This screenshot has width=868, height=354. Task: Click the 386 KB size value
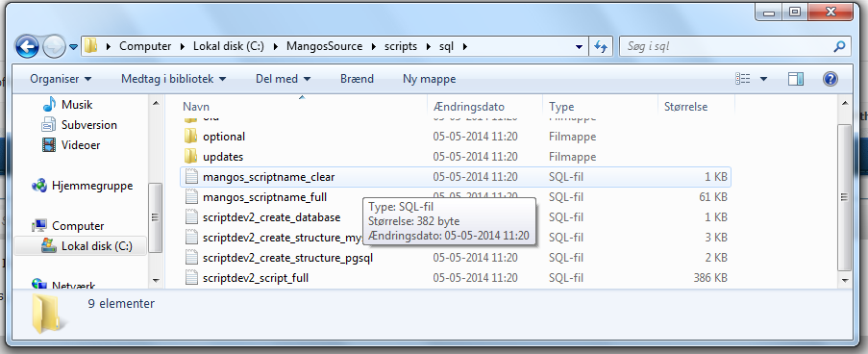click(710, 278)
